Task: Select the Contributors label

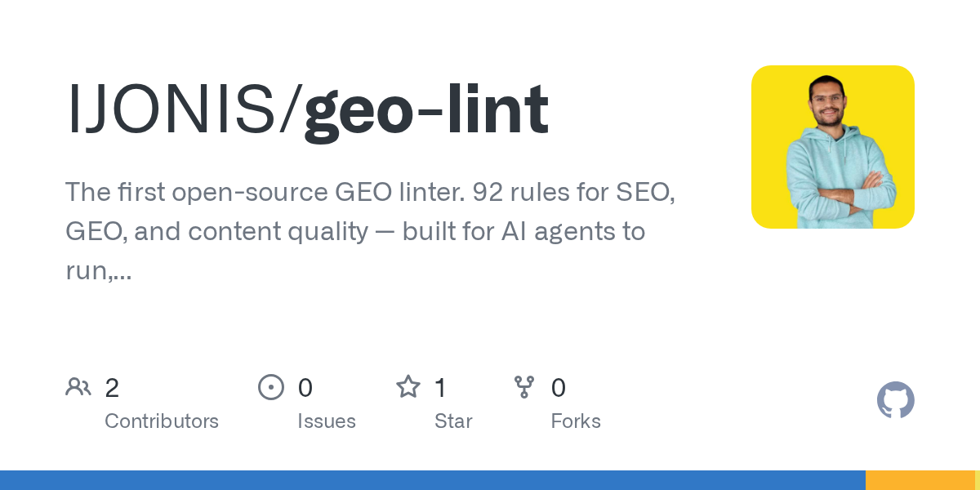Action: click(x=162, y=421)
